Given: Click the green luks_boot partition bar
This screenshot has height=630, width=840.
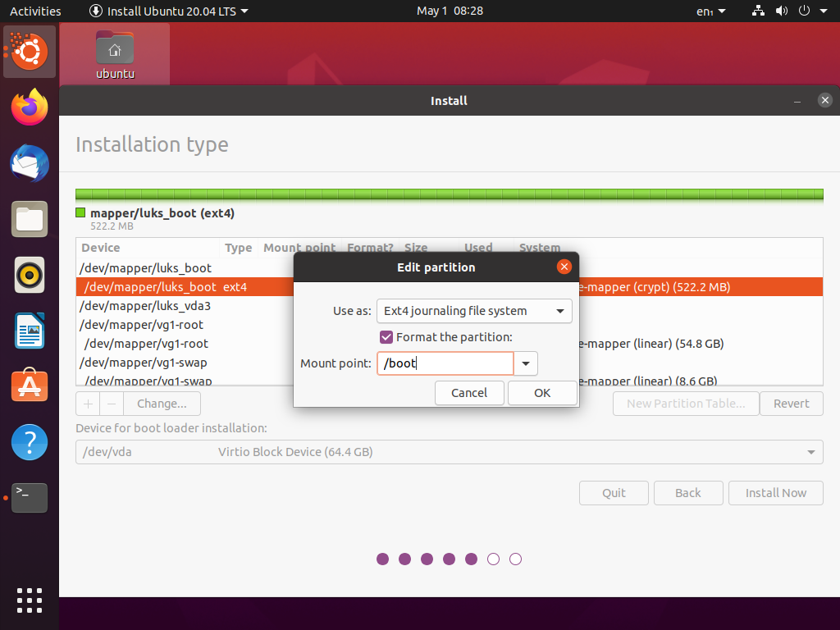Looking at the screenshot, I should click(449, 194).
